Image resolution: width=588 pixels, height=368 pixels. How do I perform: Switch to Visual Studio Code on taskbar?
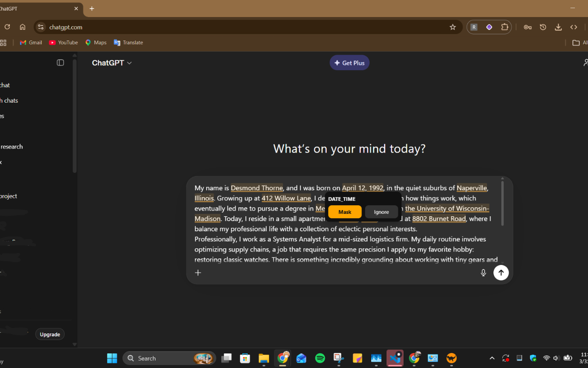tap(395, 358)
